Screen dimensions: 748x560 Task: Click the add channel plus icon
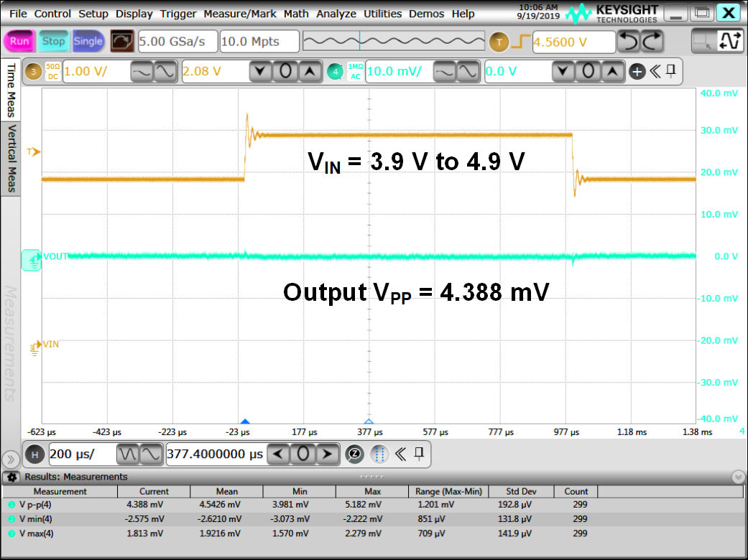637,71
